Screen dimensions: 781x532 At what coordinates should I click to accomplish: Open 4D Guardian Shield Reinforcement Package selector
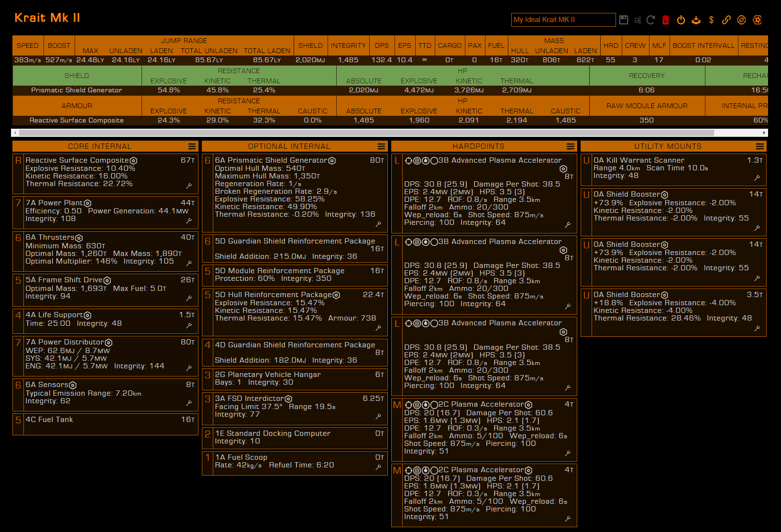pyautogui.click(x=295, y=353)
